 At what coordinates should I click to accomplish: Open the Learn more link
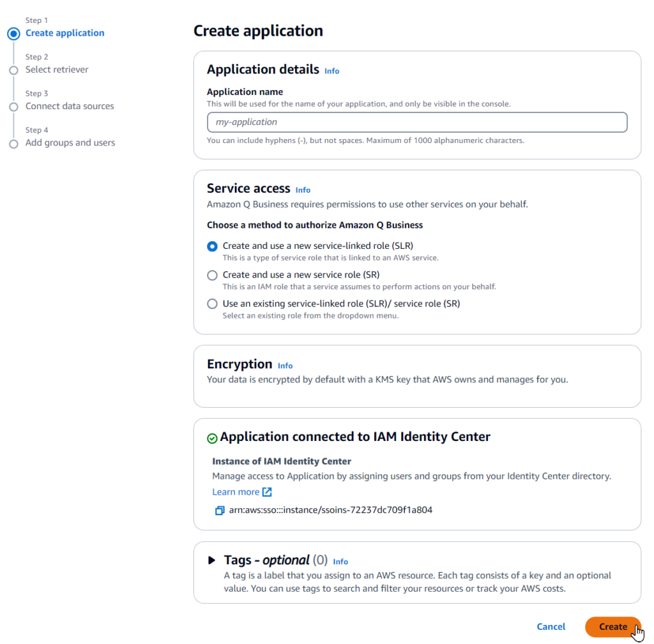tap(236, 491)
